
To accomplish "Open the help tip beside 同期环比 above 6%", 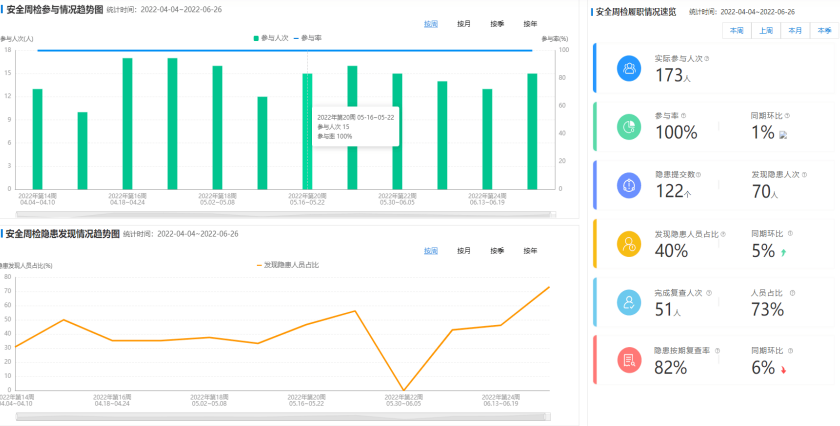I will pyautogui.click(x=790, y=350).
